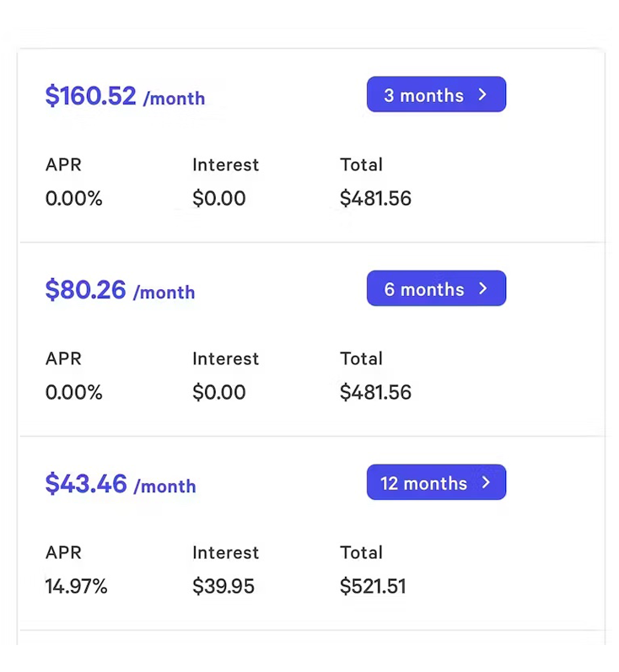Click the 14.97% APR value

point(76,586)
